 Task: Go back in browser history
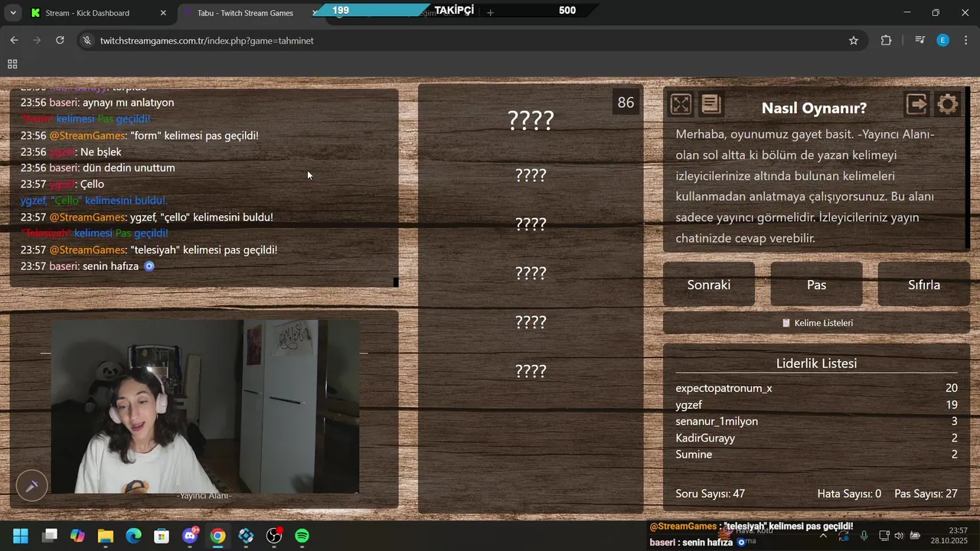(x=14, y=41)
